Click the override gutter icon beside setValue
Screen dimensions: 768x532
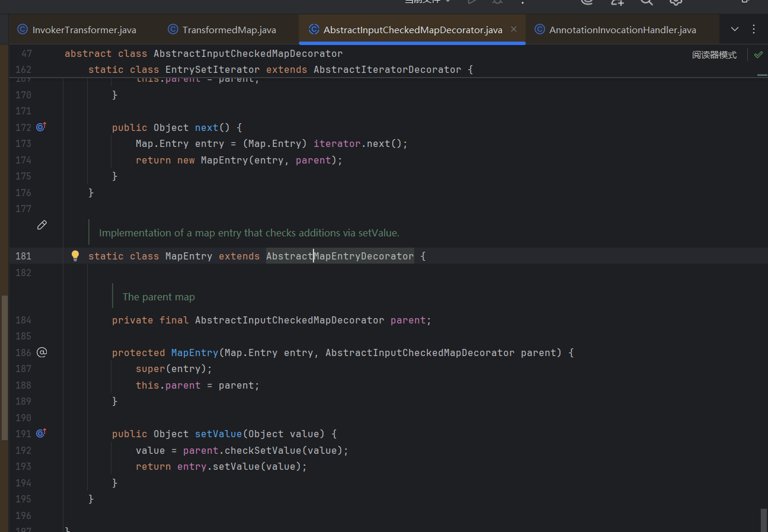(41, 433)
